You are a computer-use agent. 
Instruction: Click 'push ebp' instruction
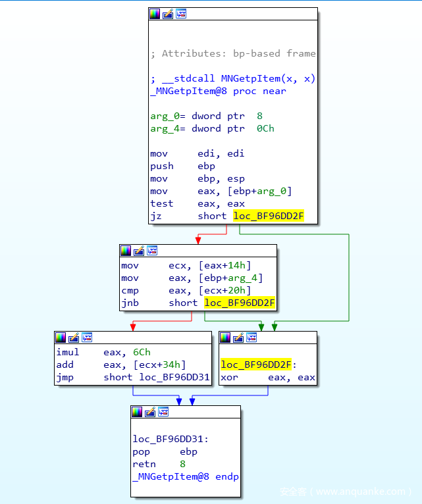pyautogui.click(x=182, y=166)
